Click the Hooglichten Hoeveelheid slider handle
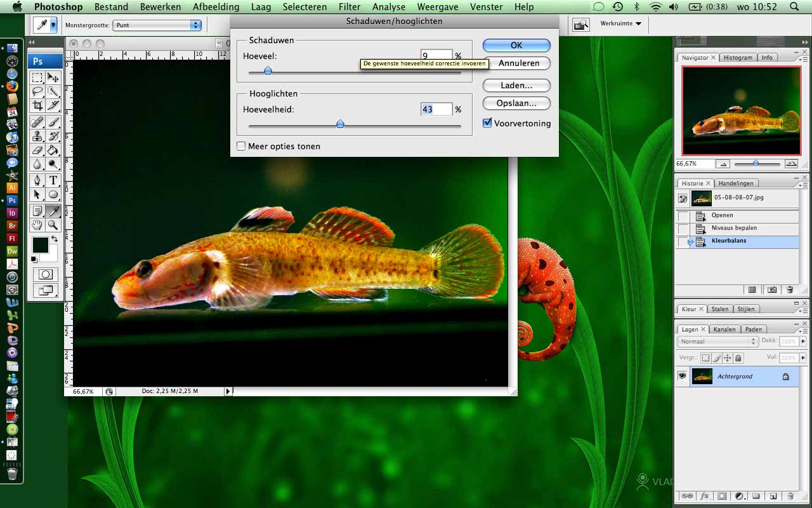 coord(340,124)
